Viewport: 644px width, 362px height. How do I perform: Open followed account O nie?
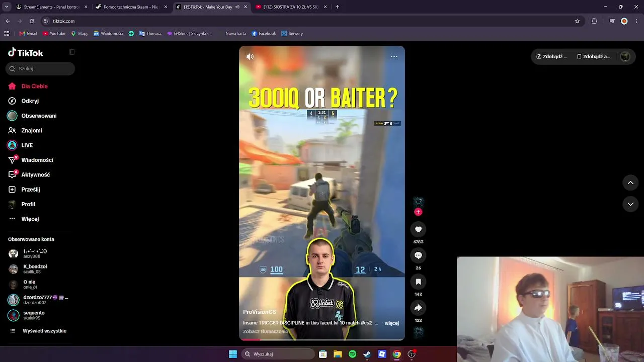(x=29, y=285)
